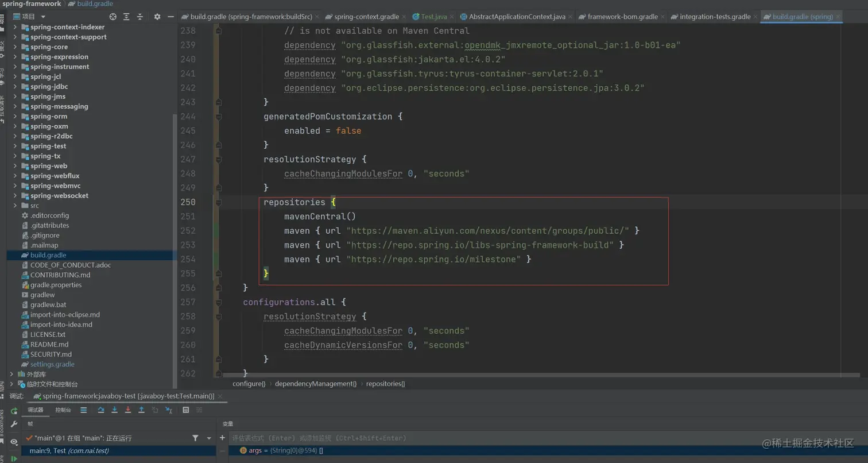This screenshot has width=868, height=463.
Task: Select README.md in the project tree
Action: tap(49, 345)
